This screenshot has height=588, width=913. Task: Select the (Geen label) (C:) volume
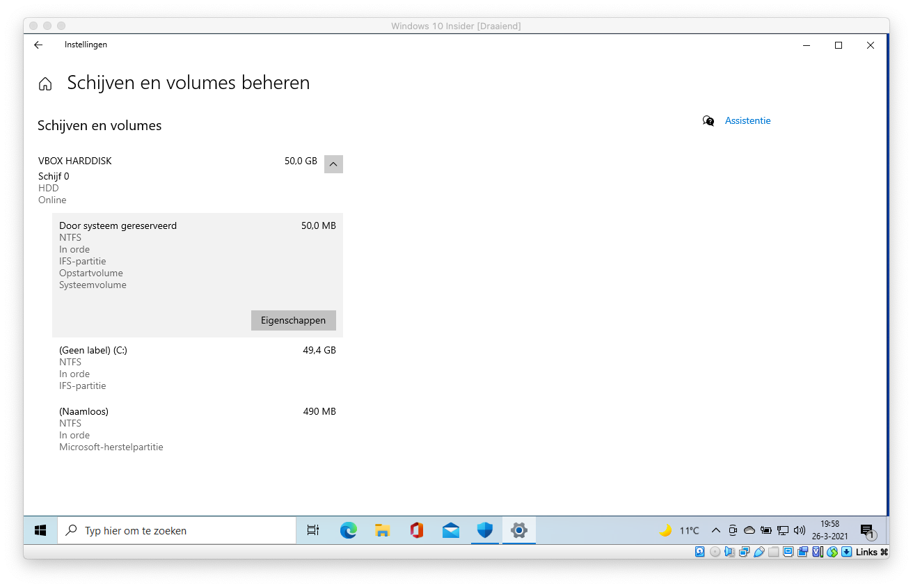pyautogui.click(x=197, y=367)
